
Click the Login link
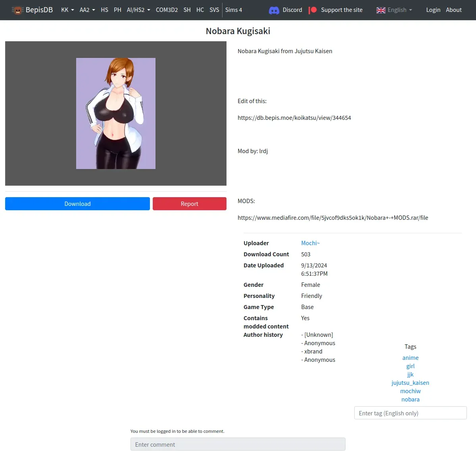pos(433,10)
